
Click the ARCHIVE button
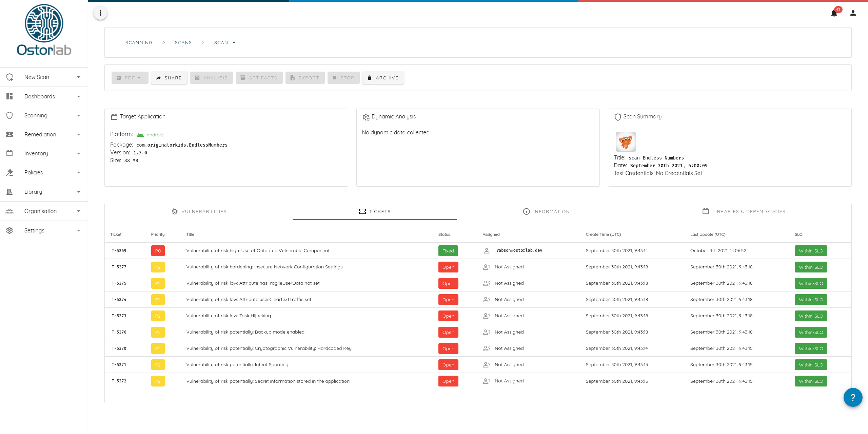tap(383, 78)
